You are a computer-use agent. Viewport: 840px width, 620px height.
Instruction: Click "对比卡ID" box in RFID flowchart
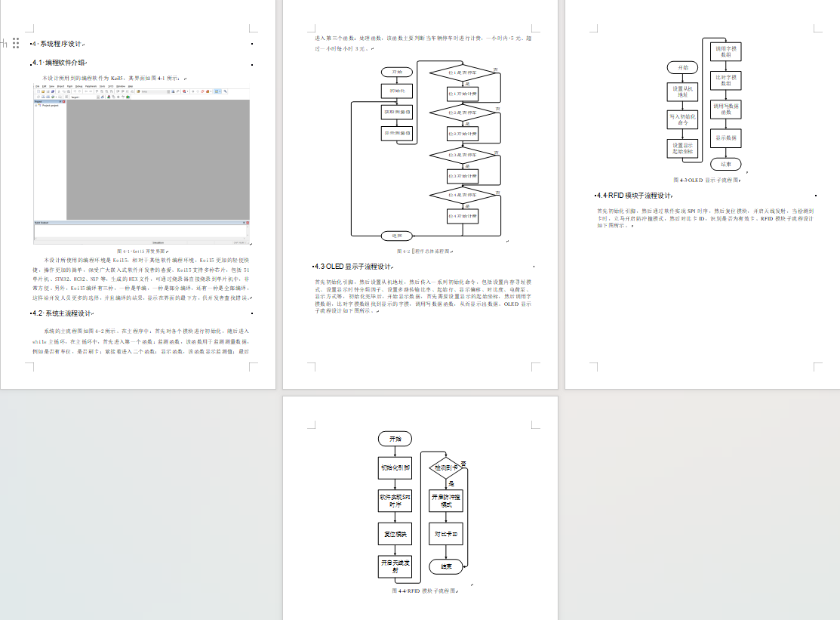445,533
